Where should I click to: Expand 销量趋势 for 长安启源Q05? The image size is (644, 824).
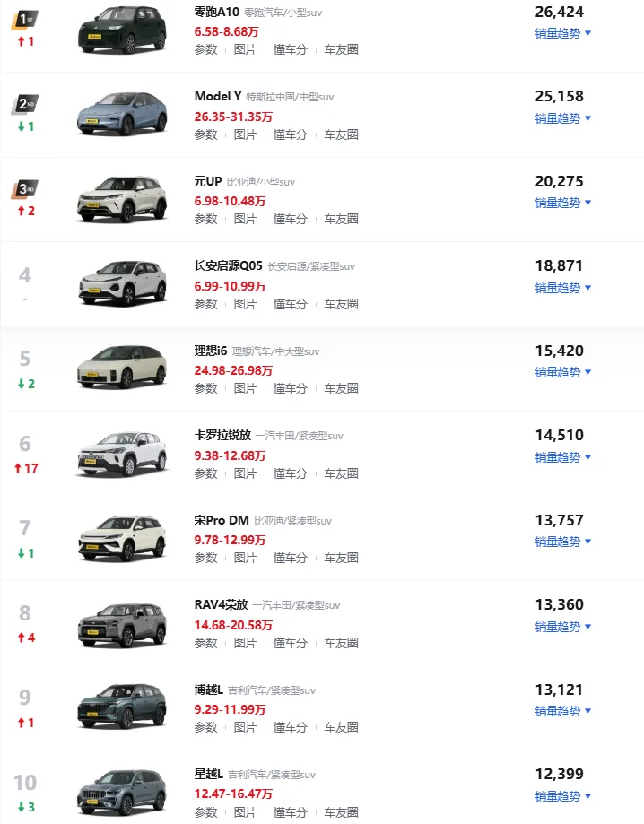[563, 288]
